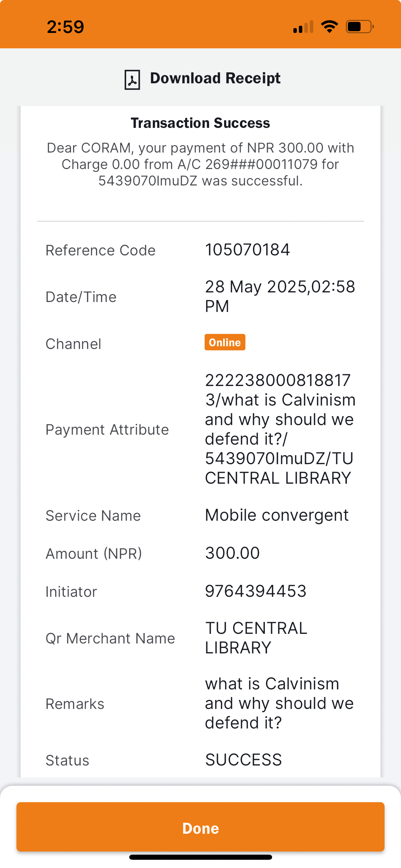Tap the cellular signal bars icon

tap(303, 27)
